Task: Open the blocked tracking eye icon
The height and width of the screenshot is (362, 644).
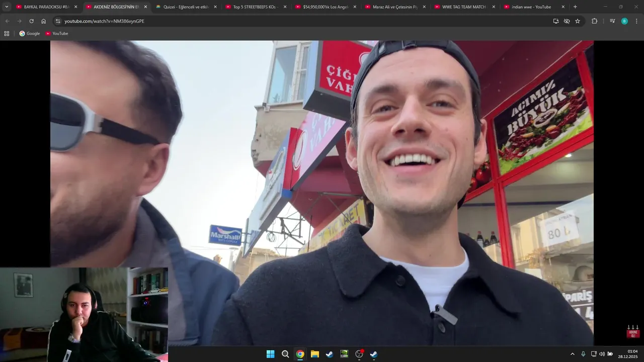Action: pyautogui.click(x=567, y=21)
